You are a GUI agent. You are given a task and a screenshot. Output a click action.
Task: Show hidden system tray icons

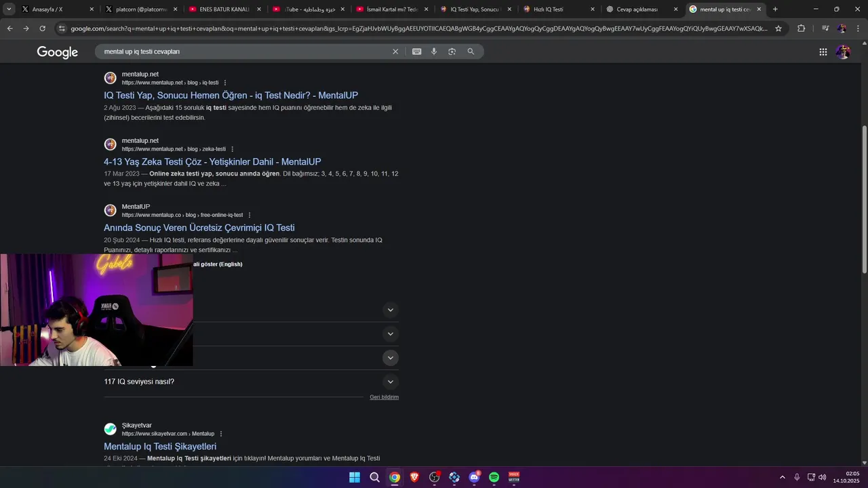coord(782,477)
